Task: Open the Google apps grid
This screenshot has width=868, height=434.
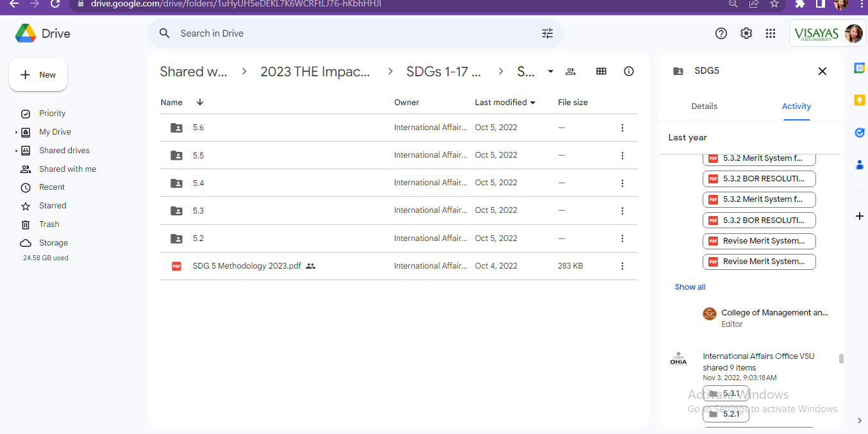Action: tap(771, 33)
